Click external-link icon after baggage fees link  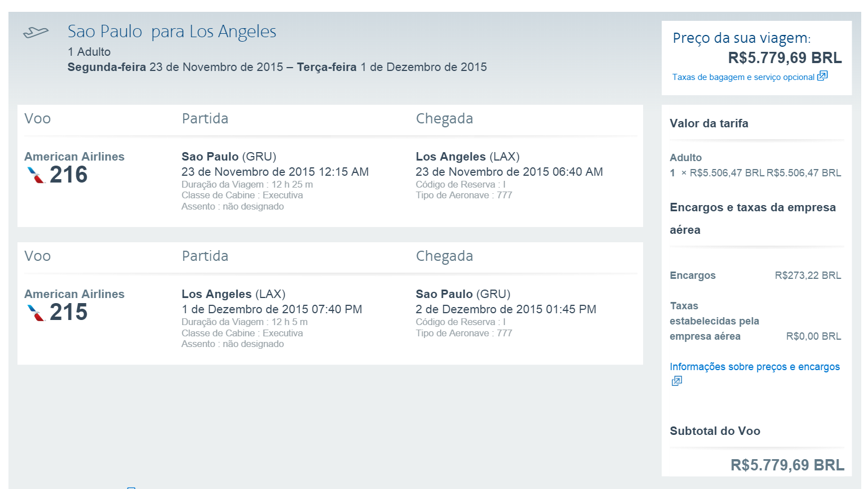822,76
